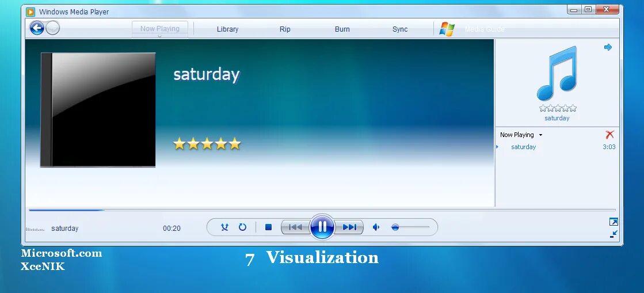644x293 pixels.
Task: Click the volume slider
Action: [410, 227]
